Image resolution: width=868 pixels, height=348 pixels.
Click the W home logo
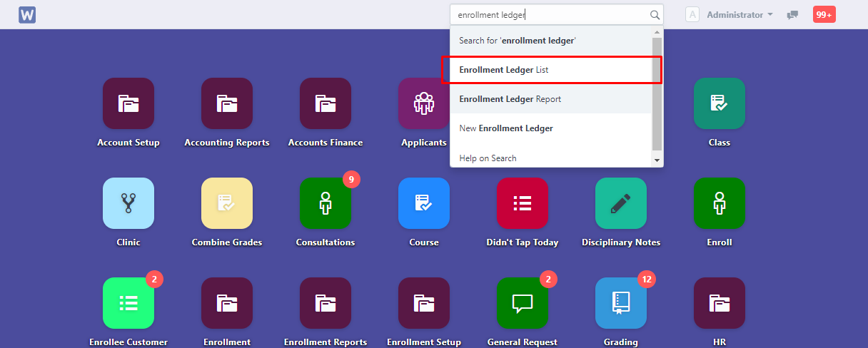point(27,14)
